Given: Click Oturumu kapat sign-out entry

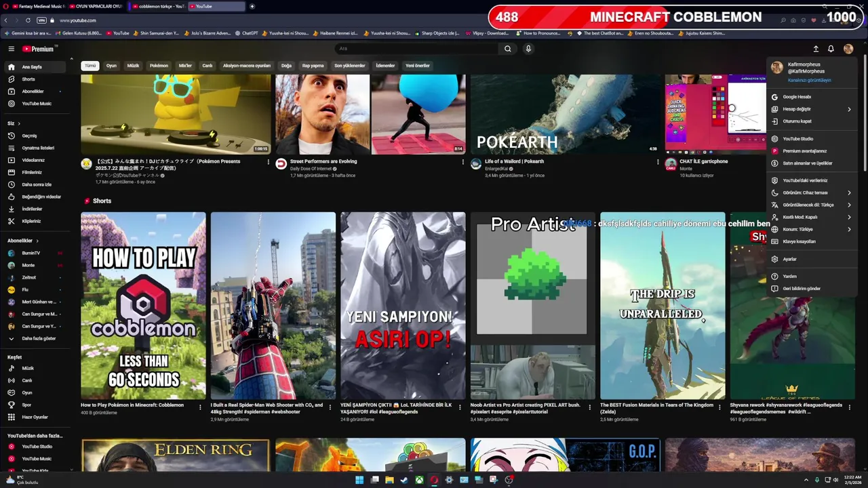Looking at the screenshot, I should [812, 121].
